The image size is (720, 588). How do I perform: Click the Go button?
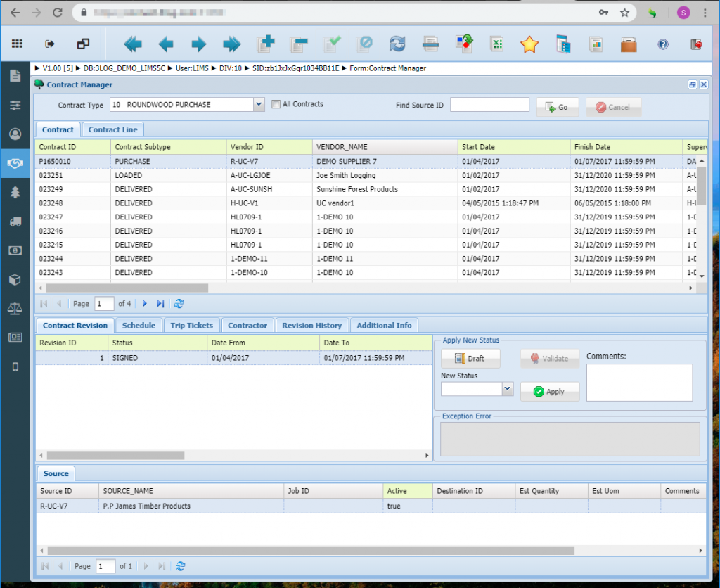558,106
